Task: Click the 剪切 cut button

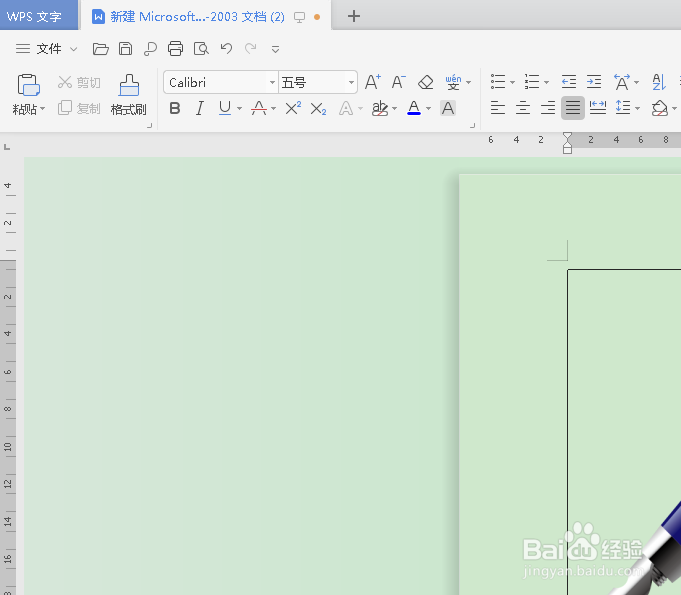Action: [79, 82]
